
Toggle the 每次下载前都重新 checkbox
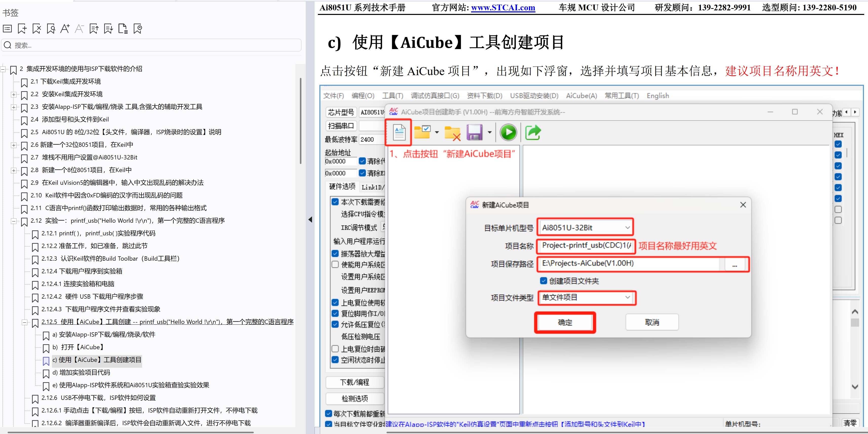point(329,413)
